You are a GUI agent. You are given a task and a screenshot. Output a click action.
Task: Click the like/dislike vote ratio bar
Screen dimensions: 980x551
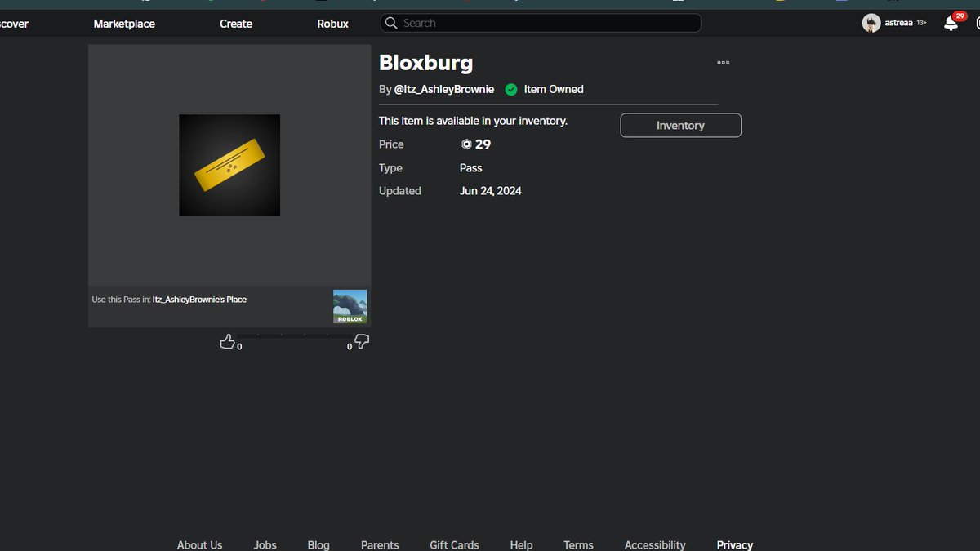(295, 335)
